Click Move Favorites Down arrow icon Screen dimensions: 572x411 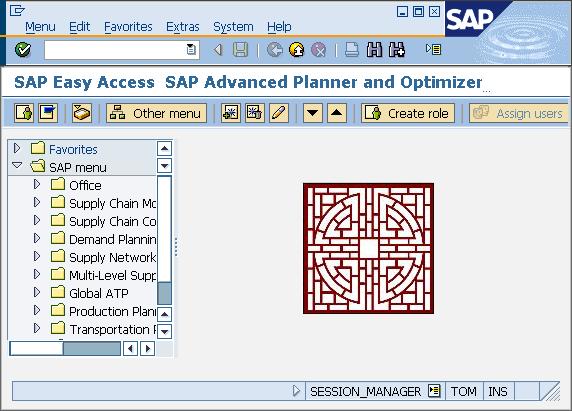(313, 113)
